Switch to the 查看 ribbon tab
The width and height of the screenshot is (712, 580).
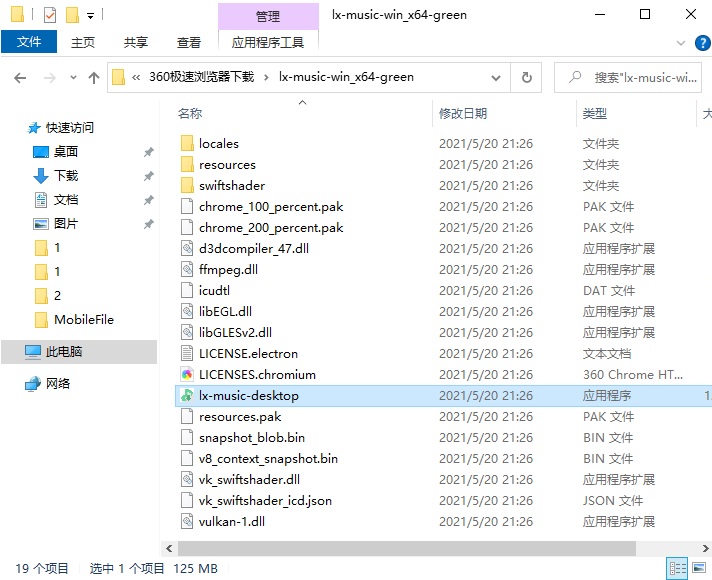coord(188,42)
